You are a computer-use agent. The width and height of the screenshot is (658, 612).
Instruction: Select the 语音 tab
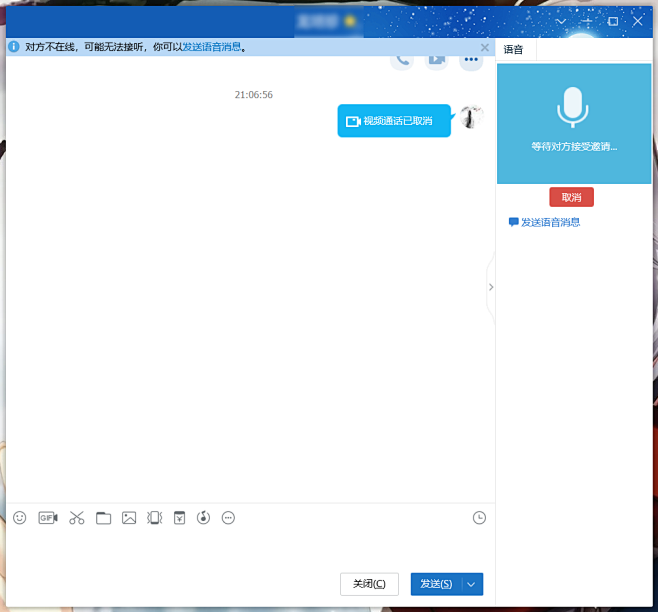(x=514, y=49)
